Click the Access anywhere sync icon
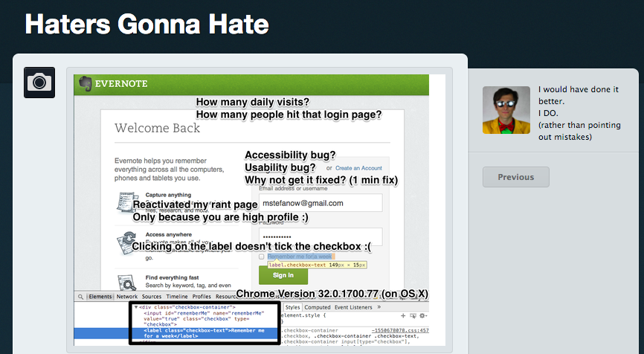The width and height of the screenshot is (644, 354). tap(127, 243)
